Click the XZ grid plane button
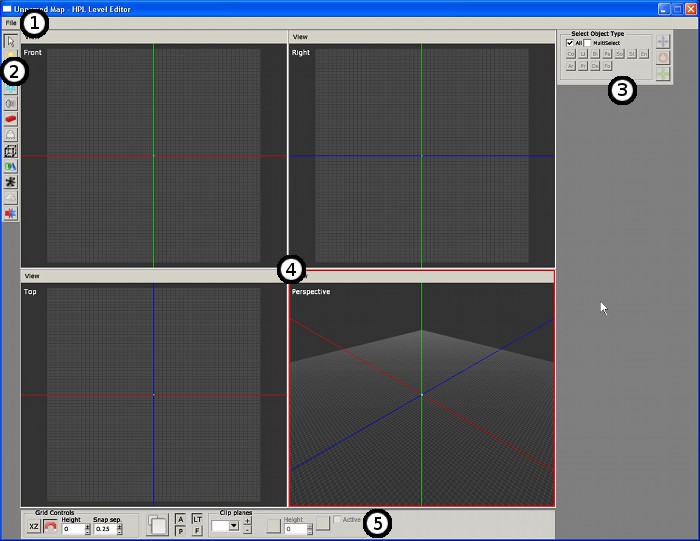 point(34,526)
